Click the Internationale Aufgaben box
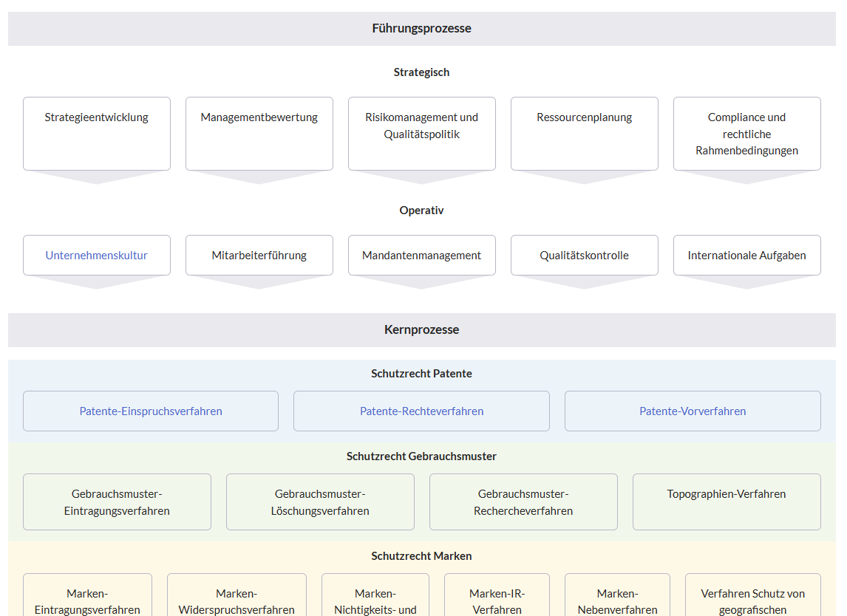Screen dimensions: 847x616 point(747,256)
